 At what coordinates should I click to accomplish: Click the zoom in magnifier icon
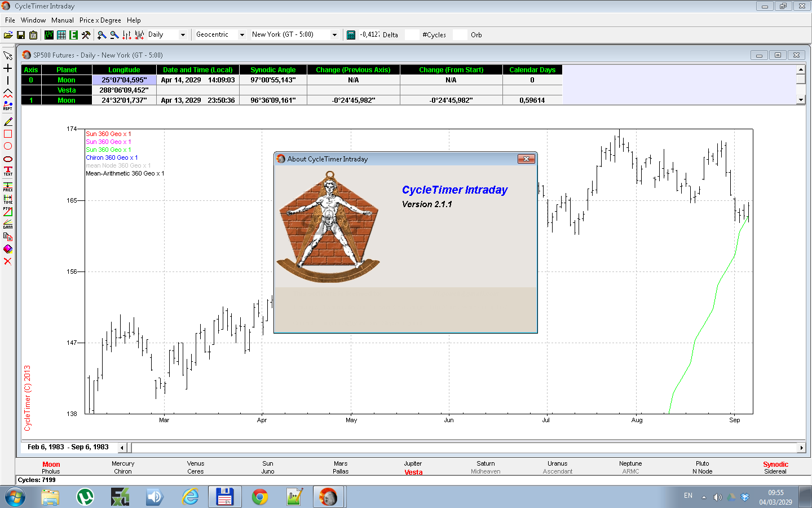[x=101, y=35]
